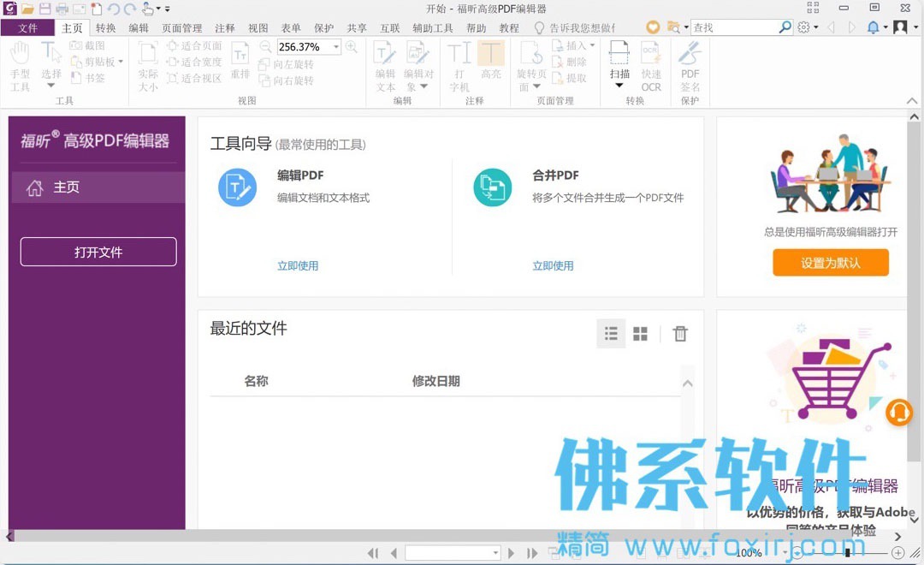Click the Undo arrow icon
Viewport: 924px width, 565px height.
click(x=113, y=9)
